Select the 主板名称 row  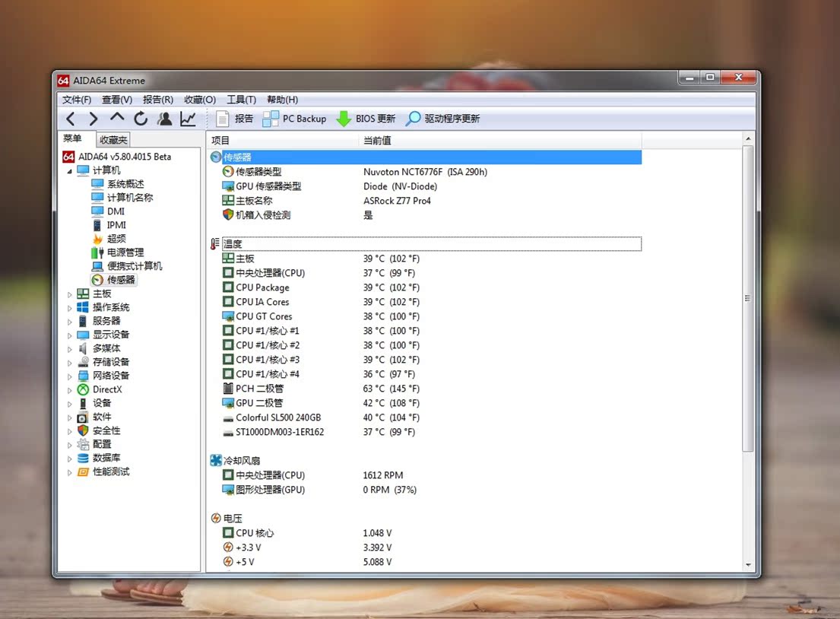tap(426, 201)
